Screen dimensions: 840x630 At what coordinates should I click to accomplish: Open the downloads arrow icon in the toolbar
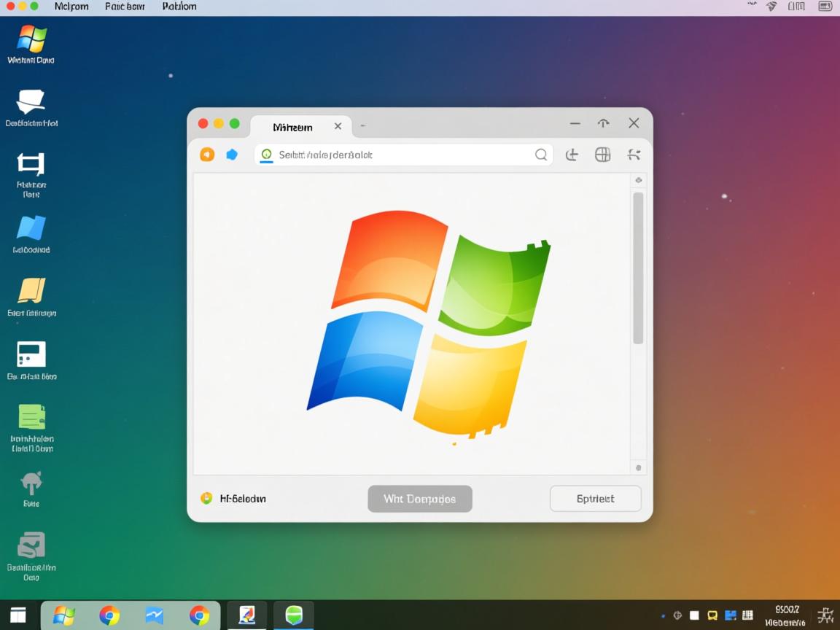(572, 155)
